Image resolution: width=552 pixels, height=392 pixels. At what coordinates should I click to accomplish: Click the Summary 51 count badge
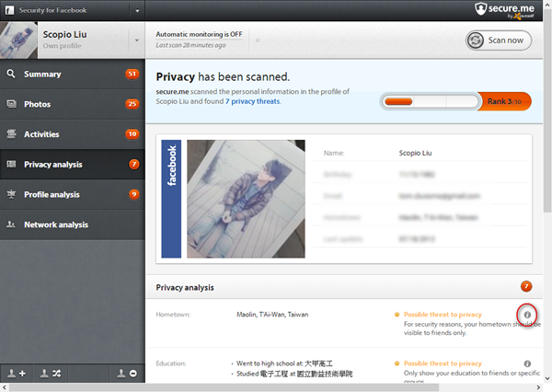coord(132,74)
